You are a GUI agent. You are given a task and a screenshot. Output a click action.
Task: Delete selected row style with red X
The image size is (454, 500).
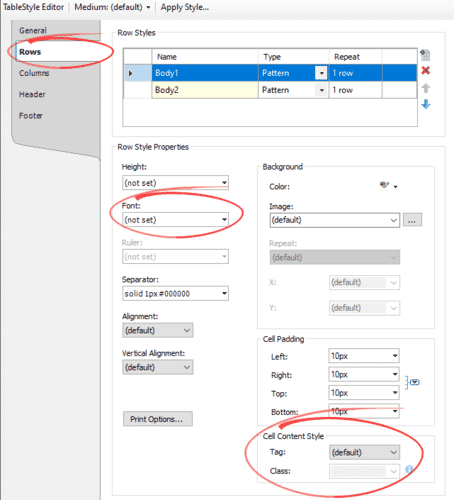point(426,70)
